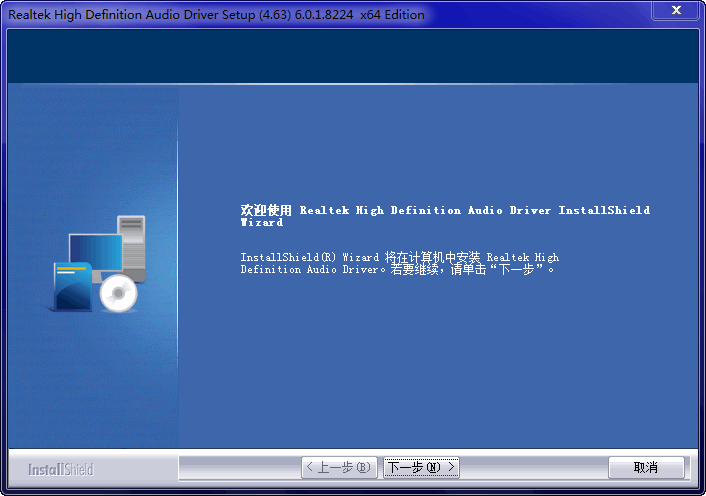Image resolution: width=706 pixels, height=496 pixels.
Task: Click the blue software box icon
Action: click(72, 287)
